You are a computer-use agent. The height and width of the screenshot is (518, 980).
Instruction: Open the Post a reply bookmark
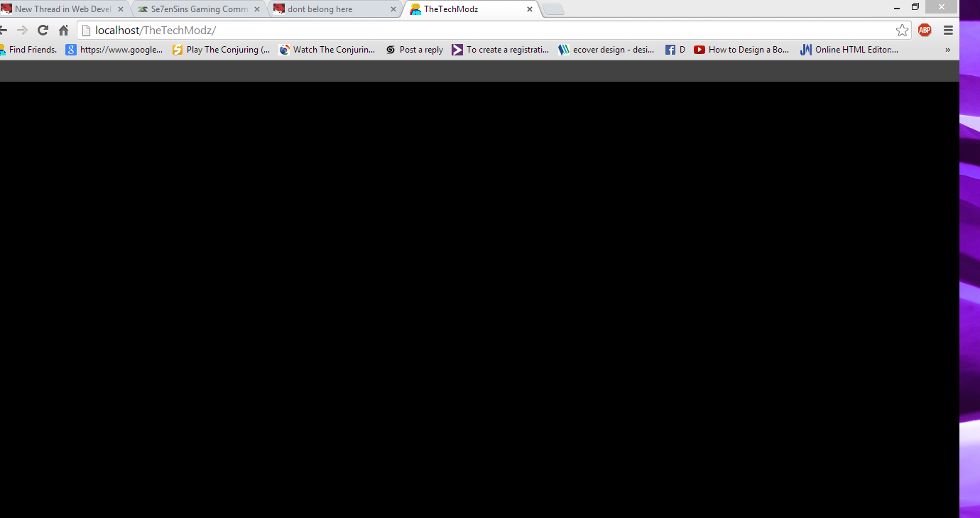414,50
